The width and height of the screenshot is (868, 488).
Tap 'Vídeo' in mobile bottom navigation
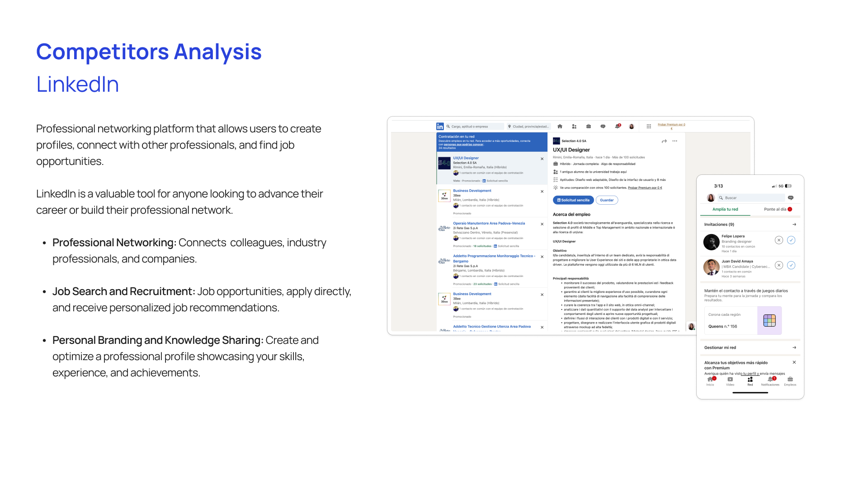pyautogui.click(x=730, y=382)
